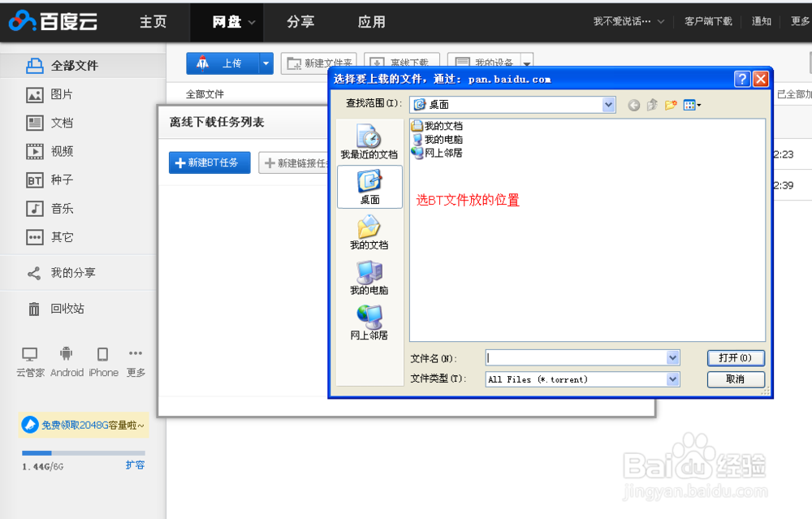Expand the 上传 dropdown arrow
This screenshot has width=812, height=519.
pyautogui.click(x=266, y=63)
